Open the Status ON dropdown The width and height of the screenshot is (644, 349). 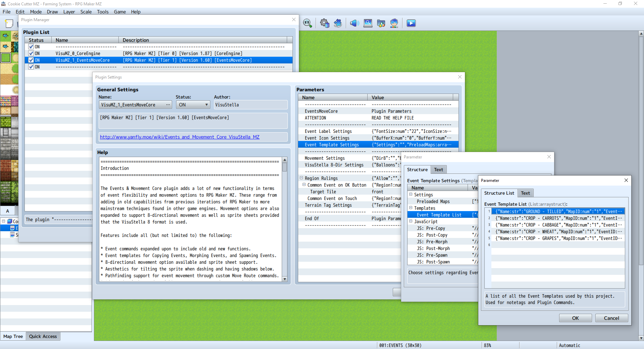pyautogui.click(x=193, y=105)
